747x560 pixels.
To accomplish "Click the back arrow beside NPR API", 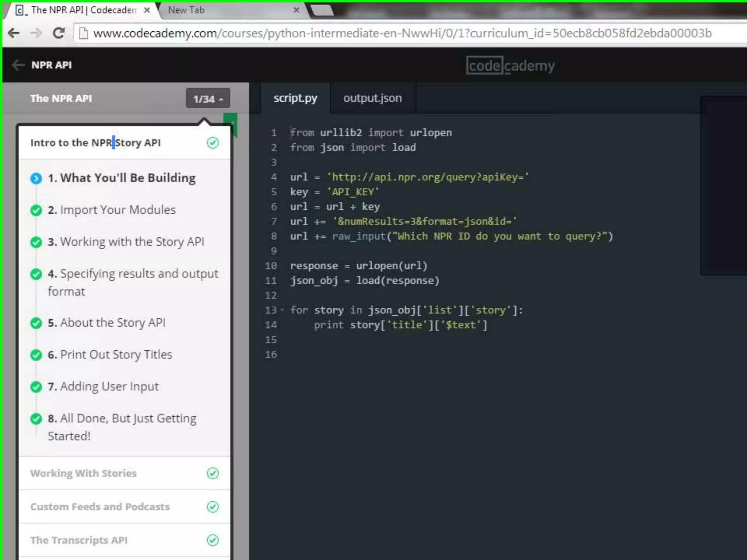I will (x=18, y=65).
